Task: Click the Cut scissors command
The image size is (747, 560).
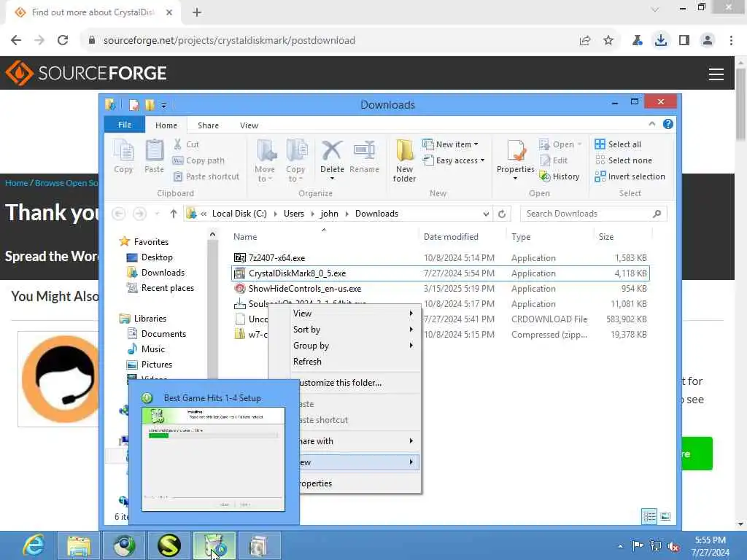Action: (186, 144)
